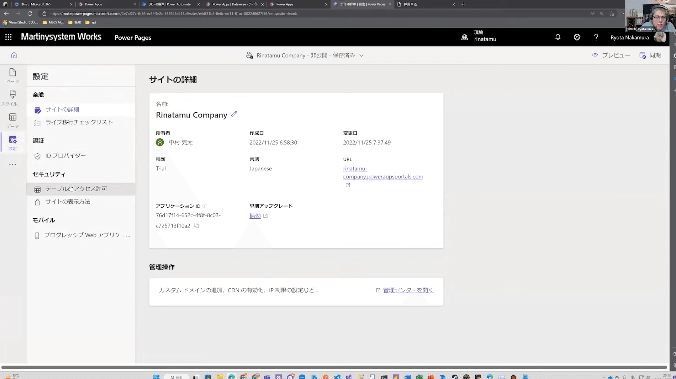
Task: Open the settings gear in the black header
Action: click(x=577, y=37)
